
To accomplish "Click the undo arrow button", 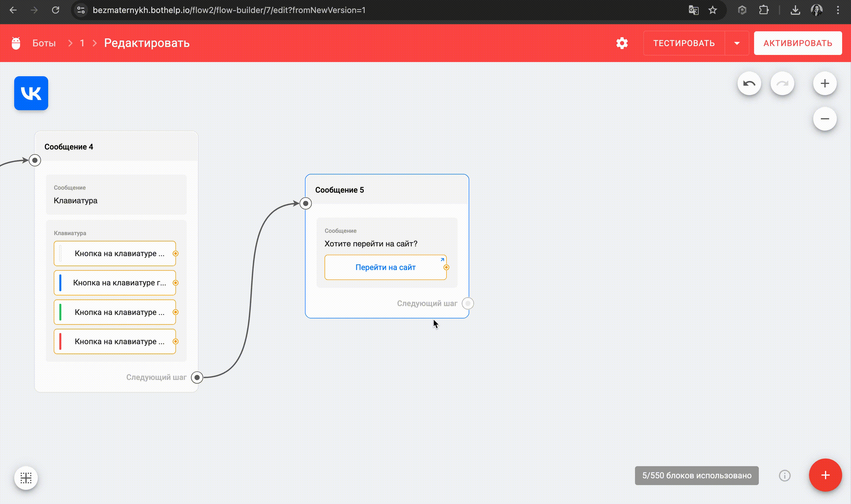I will [x=749, y=84].
